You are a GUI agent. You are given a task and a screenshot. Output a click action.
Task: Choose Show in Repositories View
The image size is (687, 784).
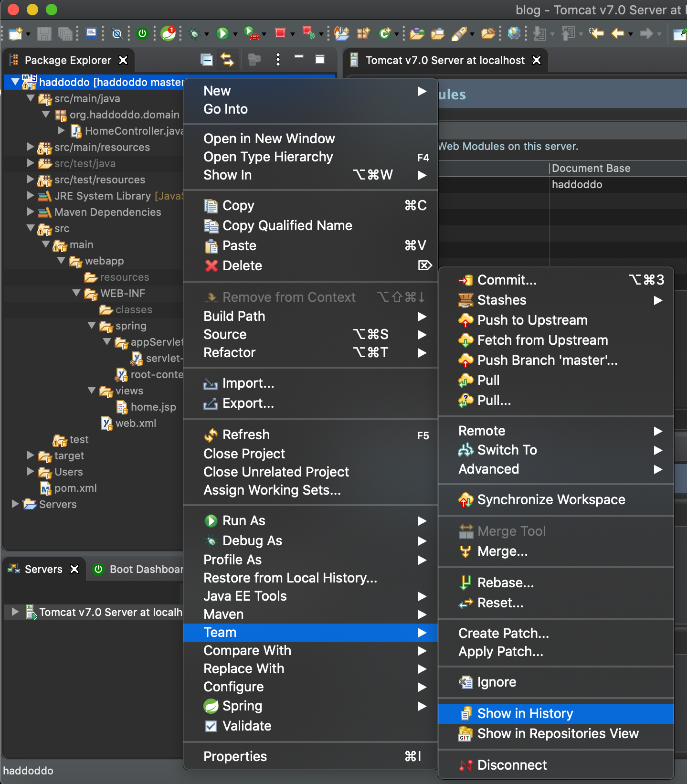[556, 733]
